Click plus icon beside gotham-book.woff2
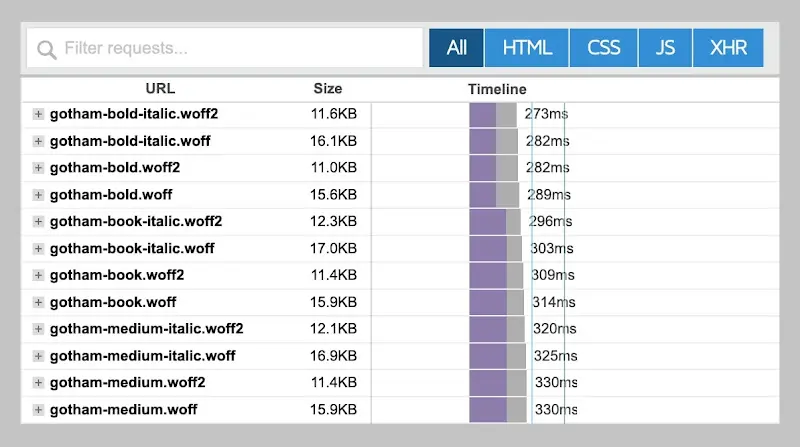This screenshot has width=800, height=447. 38,275
